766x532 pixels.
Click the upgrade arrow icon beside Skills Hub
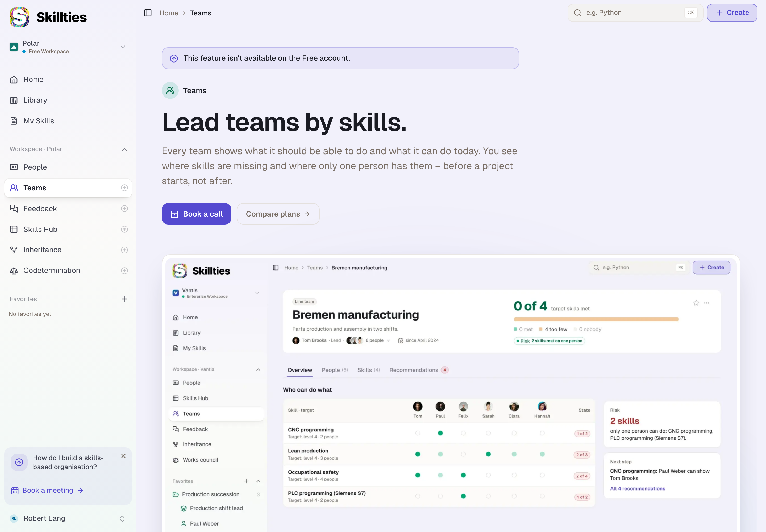click(124, 229)
